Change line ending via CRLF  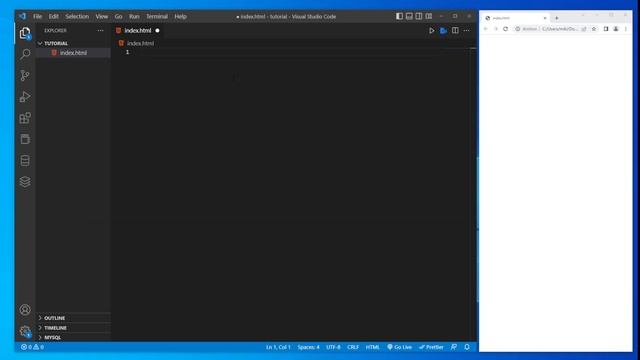point(353,347)
